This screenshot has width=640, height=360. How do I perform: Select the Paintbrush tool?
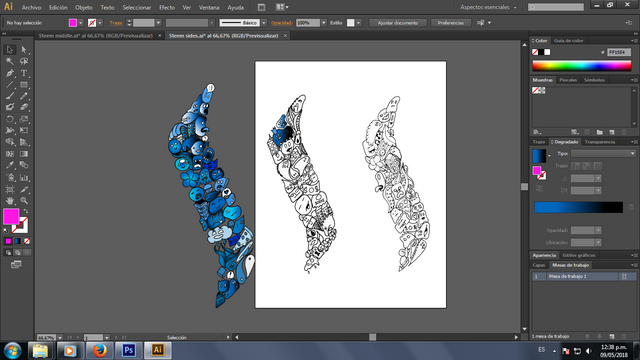(x=10, y=96)
